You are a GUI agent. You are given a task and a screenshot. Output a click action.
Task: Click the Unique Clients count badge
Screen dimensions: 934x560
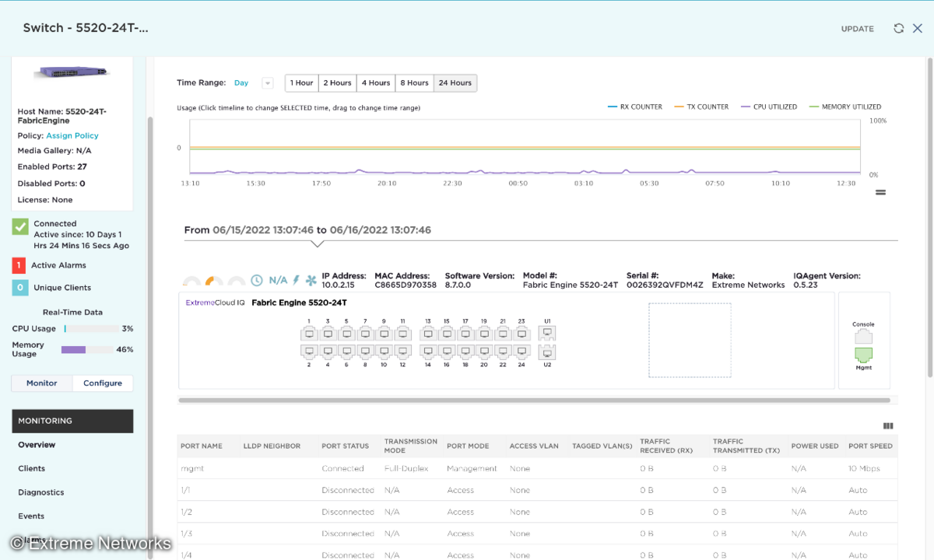[x=19, y=288]
